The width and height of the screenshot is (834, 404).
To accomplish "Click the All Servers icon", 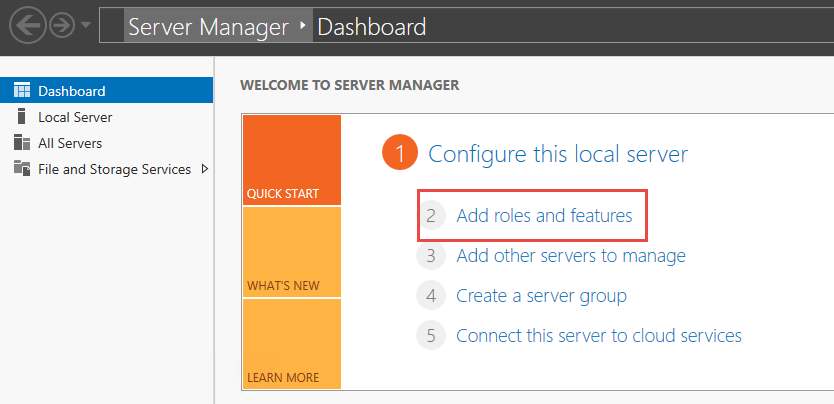I will (22, 142).
